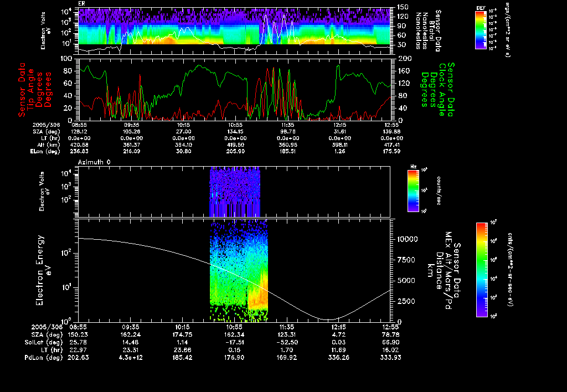Screen dimensions: 567x392
Task: Select the ER panel title
Action: [x=81, y=3]
